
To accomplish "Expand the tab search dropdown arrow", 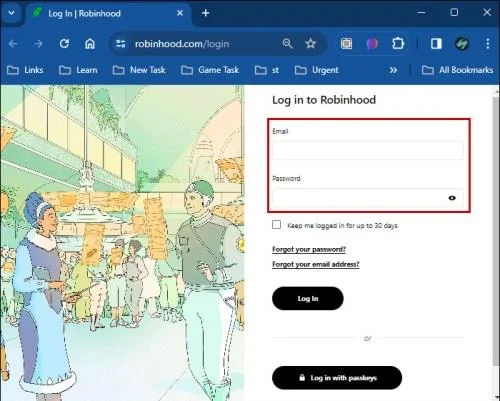I will pos(11,13).
